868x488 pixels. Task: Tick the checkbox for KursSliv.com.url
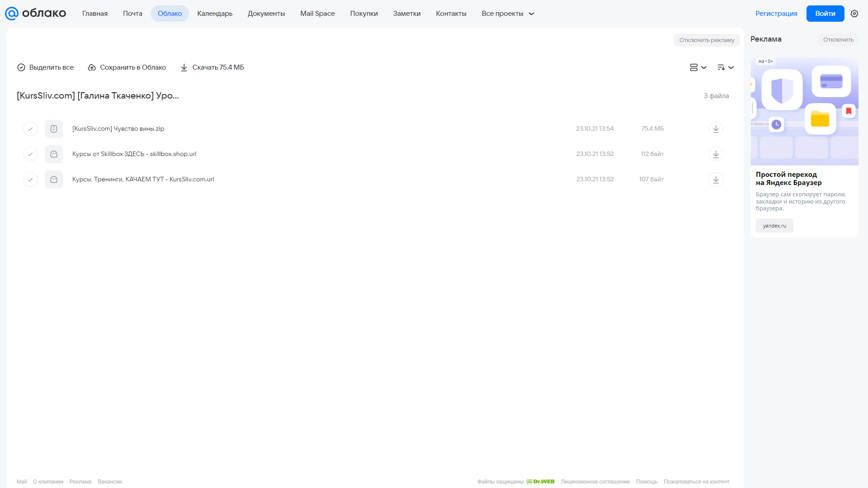click(30, 180)
